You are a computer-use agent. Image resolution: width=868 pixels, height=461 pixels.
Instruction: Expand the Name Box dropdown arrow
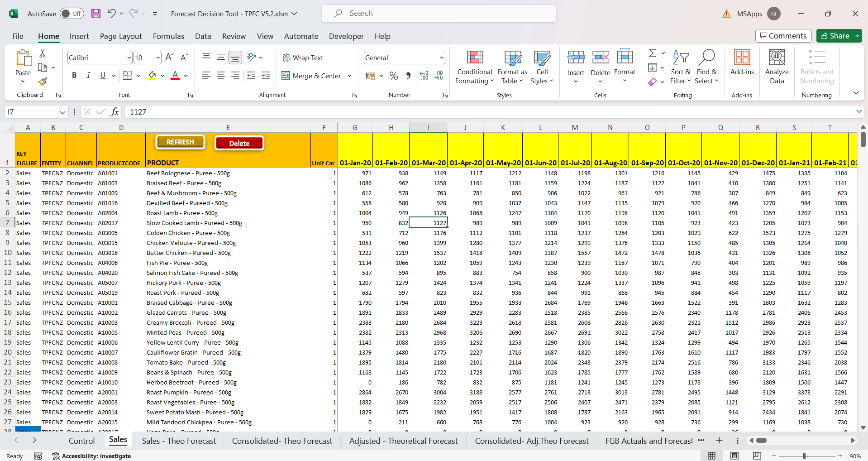pyautogui.click(x=62, y=112)
